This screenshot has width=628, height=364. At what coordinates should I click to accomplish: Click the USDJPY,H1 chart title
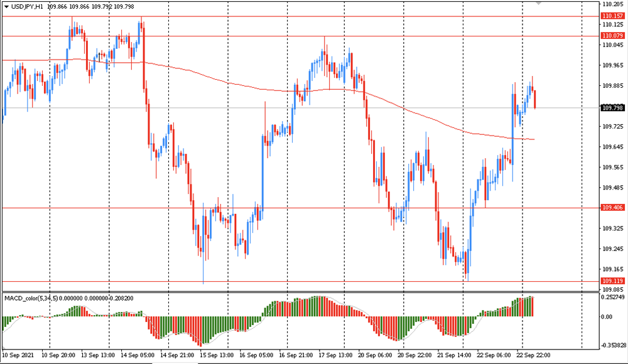pyautogui.click(x=27, y=7)
